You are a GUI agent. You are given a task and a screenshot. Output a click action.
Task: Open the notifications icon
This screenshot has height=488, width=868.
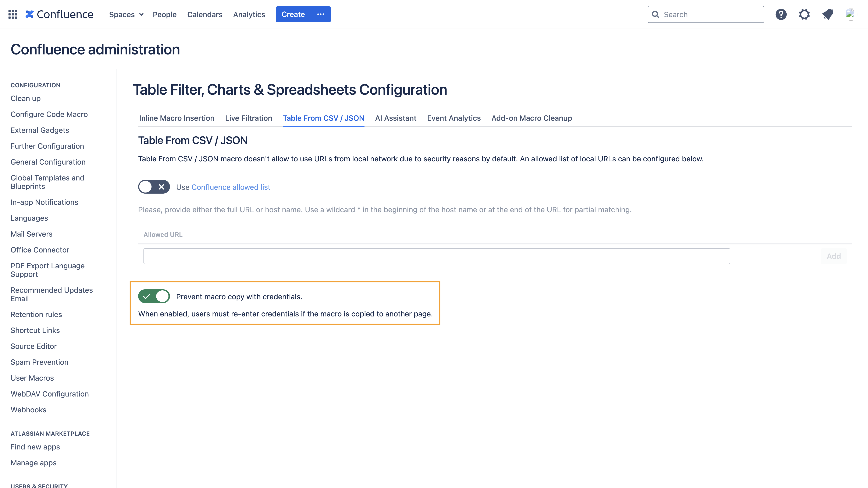[x=828, y=14]
